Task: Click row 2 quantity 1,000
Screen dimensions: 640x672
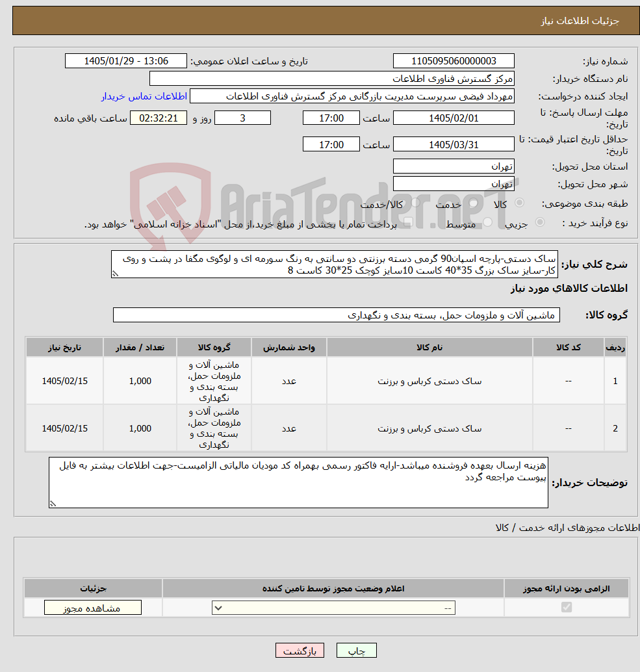Action: click(140, 428)
